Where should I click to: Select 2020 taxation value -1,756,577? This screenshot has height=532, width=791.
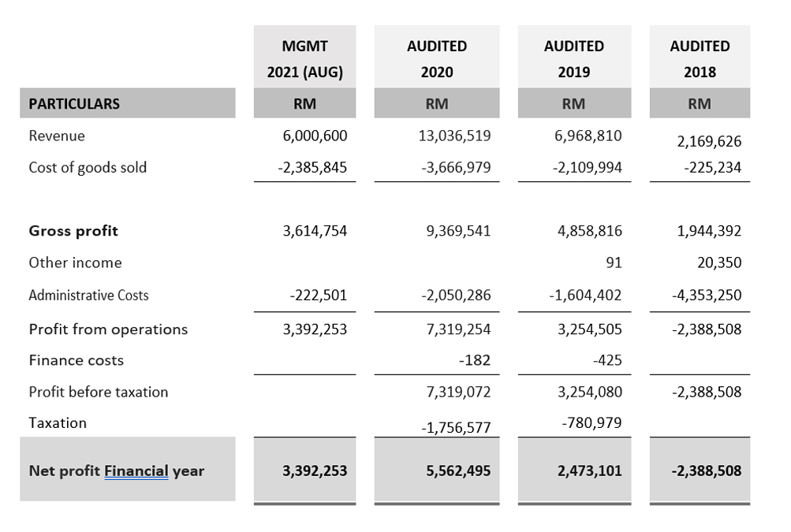[x=455, y=428]
